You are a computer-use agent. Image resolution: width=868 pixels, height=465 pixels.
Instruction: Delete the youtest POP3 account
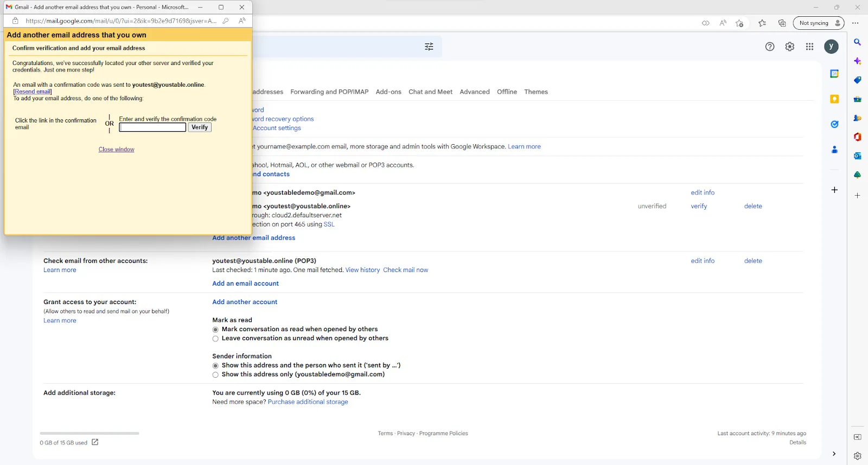click(x=753, y=261)
